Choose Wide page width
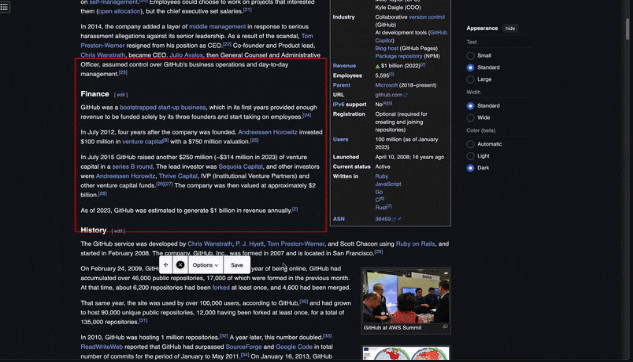This screenshot has height=362, width=633. point(470,118)
